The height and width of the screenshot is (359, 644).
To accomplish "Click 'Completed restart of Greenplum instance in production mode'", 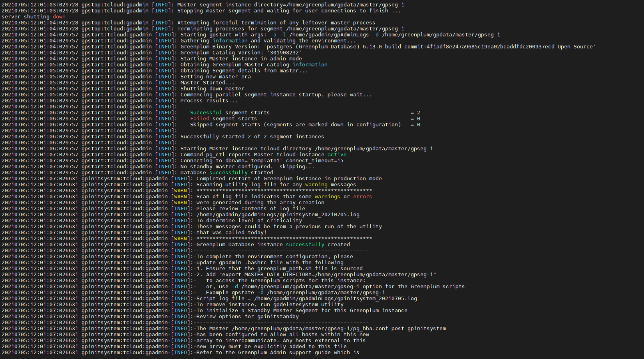I will pos(289,178).
